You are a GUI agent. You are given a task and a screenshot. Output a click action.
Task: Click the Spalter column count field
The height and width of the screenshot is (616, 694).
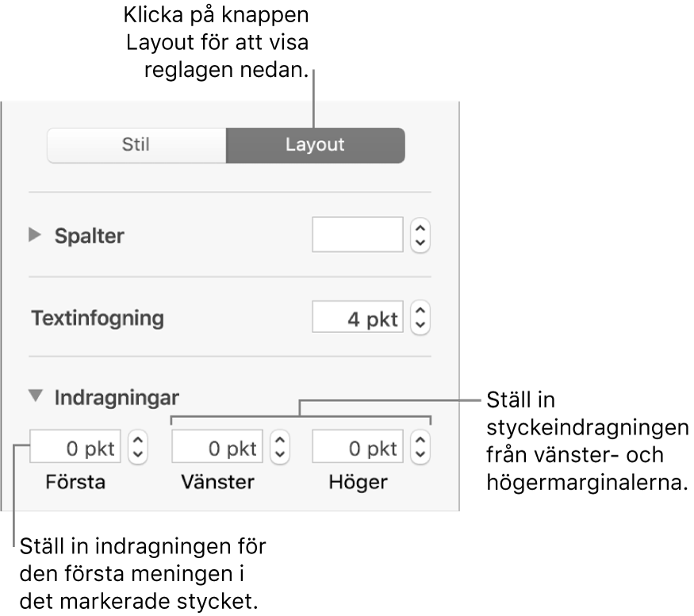pyautogui.click(x=358, y=235)
